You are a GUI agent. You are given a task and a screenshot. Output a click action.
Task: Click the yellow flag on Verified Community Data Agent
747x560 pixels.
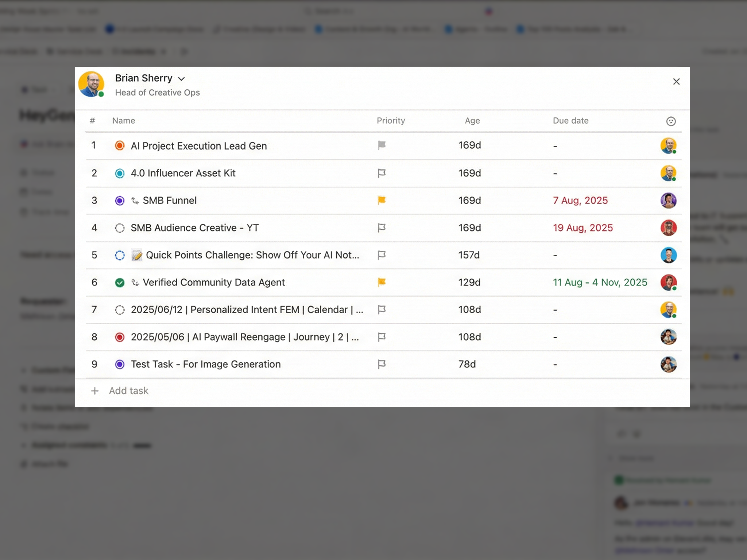tap(382, 282)
